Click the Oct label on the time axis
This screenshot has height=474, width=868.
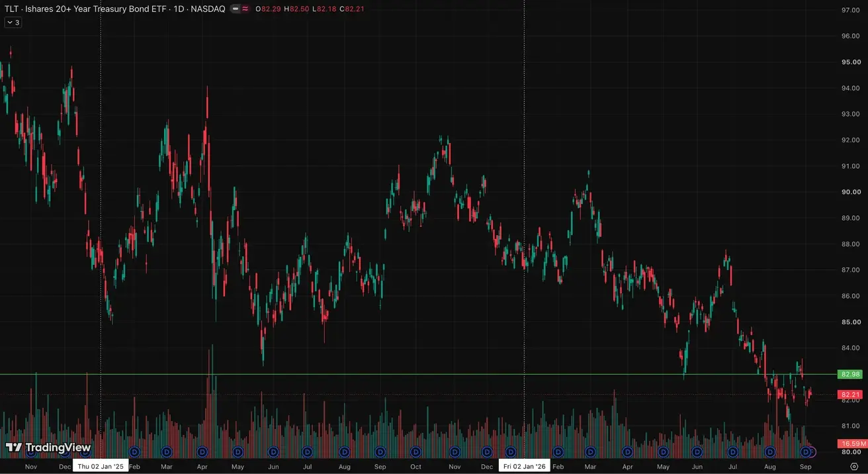coord(415,467)
